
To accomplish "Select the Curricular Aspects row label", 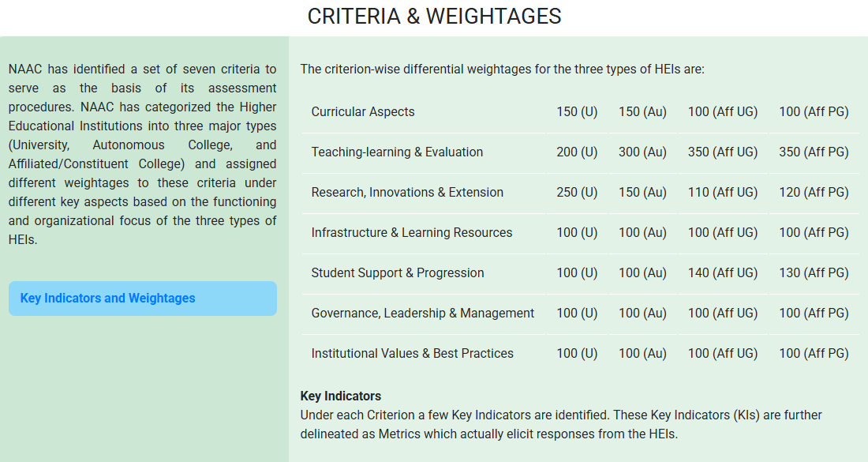I will point(363,112).
